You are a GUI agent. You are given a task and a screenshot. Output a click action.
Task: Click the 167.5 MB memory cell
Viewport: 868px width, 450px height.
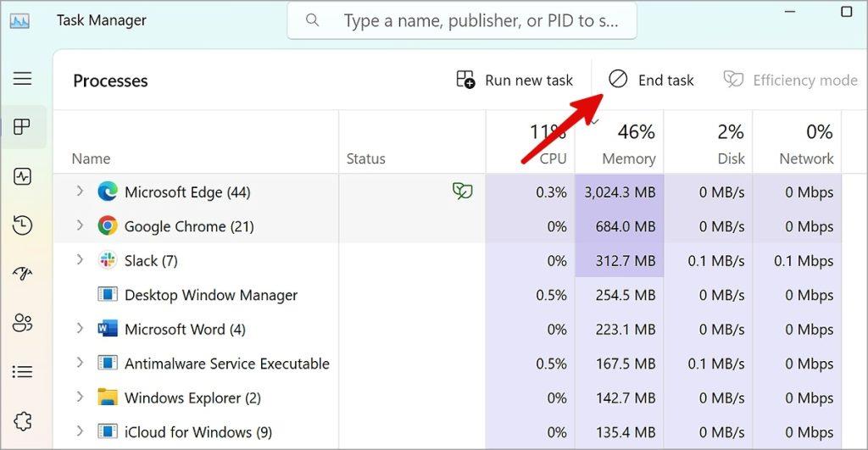click(620, 363)
